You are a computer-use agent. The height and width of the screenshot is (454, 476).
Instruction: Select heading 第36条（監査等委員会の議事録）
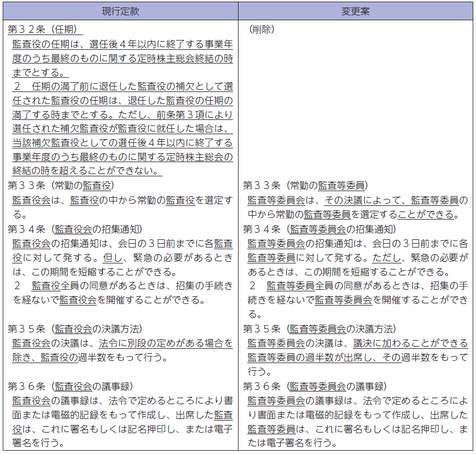pyautogui.click(x=315, y=387)
